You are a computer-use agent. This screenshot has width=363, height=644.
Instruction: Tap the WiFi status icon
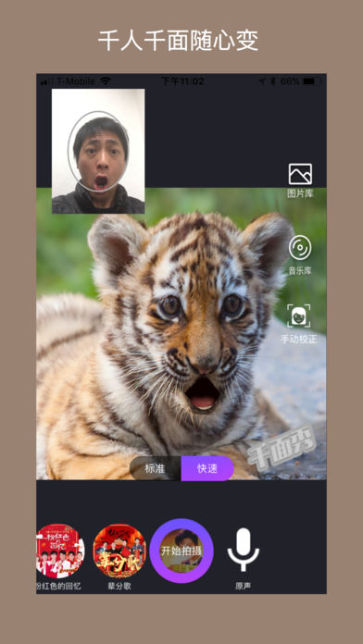pos(106,80)
